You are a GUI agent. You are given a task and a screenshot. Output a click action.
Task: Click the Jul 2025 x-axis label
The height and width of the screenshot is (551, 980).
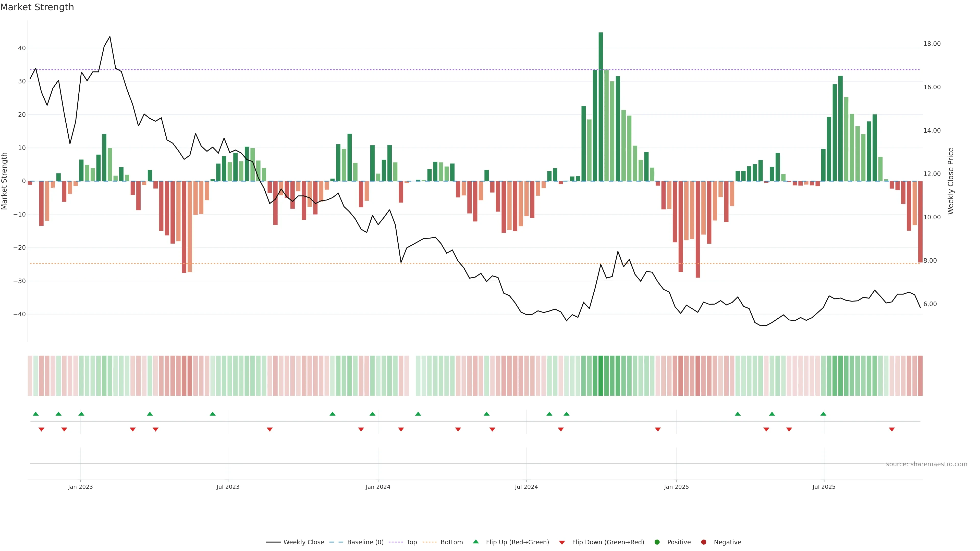pos(824,487)
